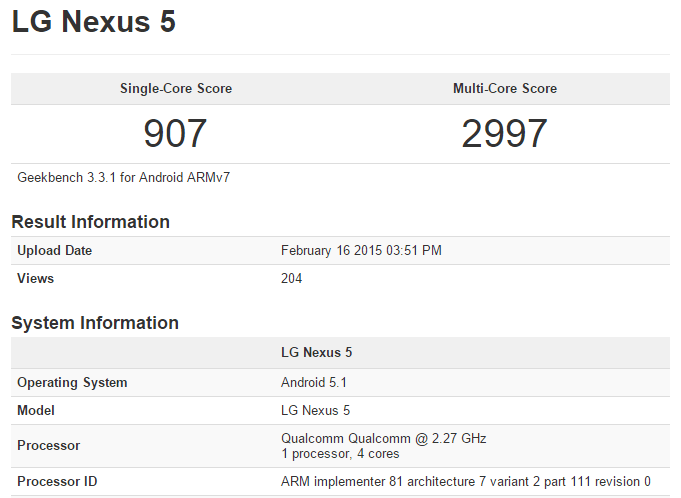Click LG Nexus 5 system table column header

click(316, 353)
